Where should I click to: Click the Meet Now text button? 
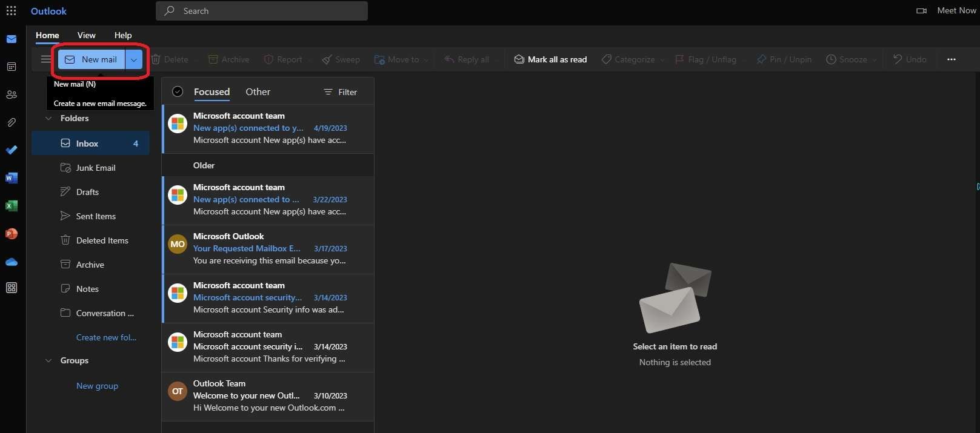tap(956, 10)
